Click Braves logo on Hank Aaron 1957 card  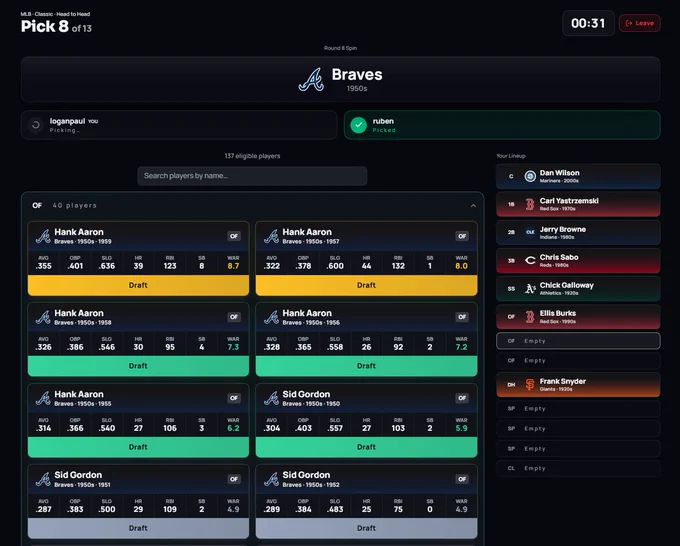[x=271, y=236]
